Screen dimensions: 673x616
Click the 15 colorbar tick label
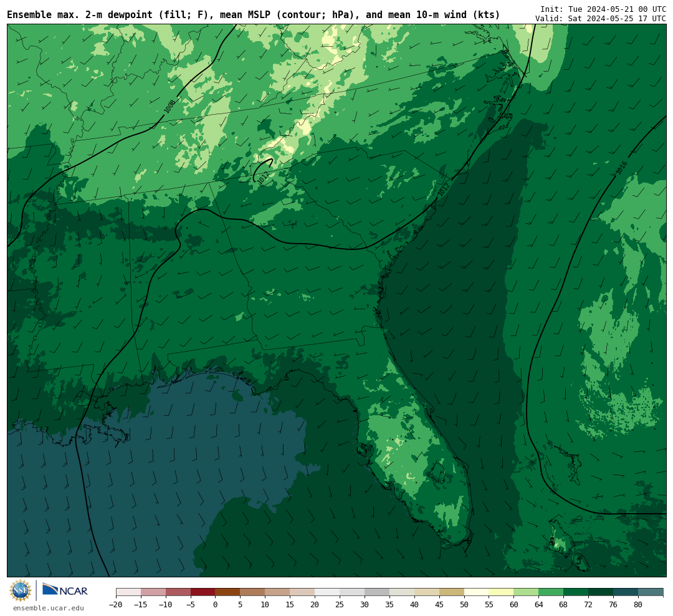coord(290,604)
